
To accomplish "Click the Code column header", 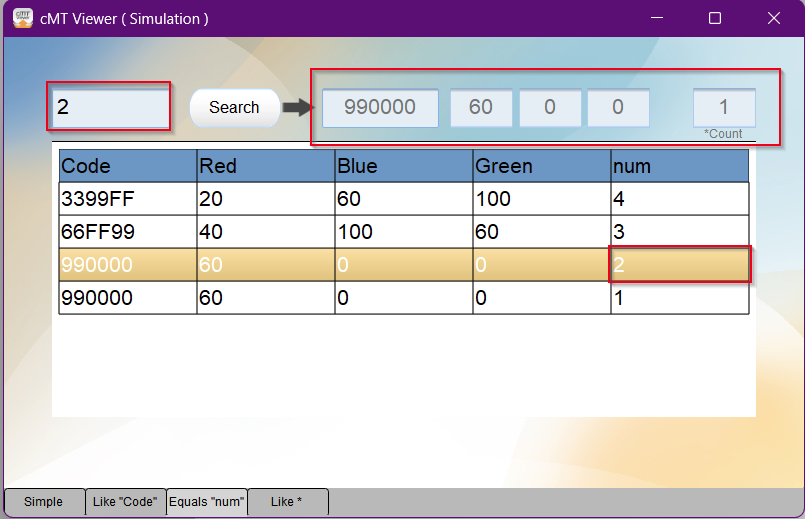I will pyautogui.click(x=128, y=166).
